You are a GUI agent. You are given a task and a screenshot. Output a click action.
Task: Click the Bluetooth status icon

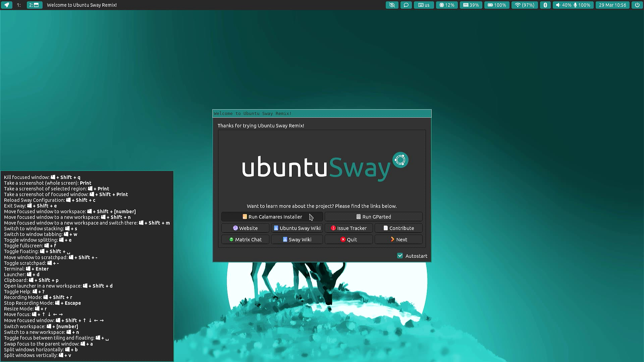(x=545, y=5)
